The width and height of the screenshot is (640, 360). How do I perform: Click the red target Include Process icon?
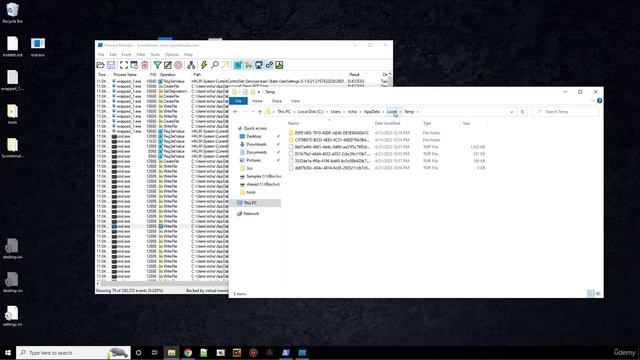(x=178, y=65)
